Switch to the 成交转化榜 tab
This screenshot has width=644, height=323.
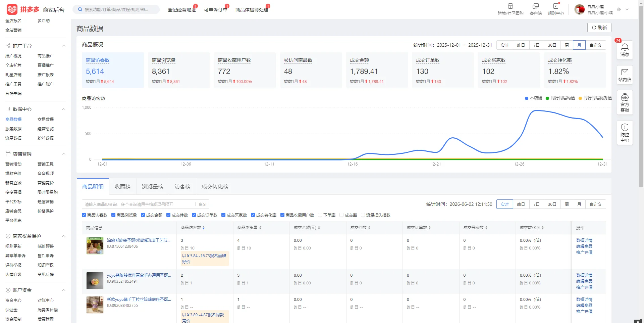(x=215, y=186)
